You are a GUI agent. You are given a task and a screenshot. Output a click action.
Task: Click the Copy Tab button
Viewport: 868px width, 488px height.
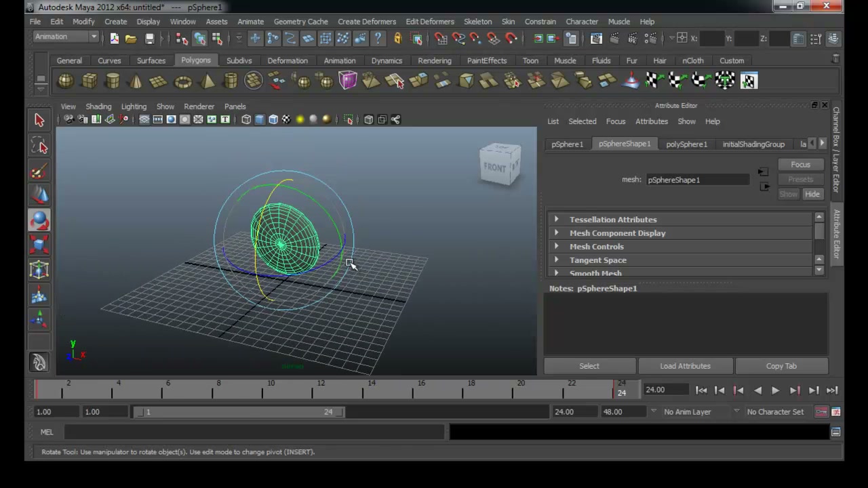point(781,366)
